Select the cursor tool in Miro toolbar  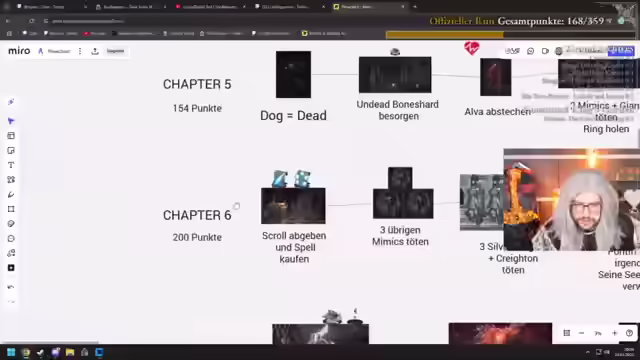[11, 121]
